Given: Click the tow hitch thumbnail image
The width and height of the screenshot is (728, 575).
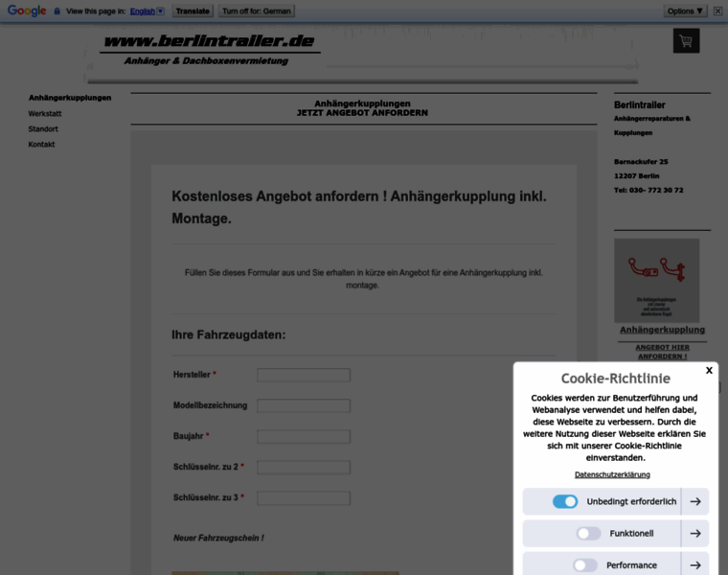Looking at the screenshot, I should coord(656,281).
